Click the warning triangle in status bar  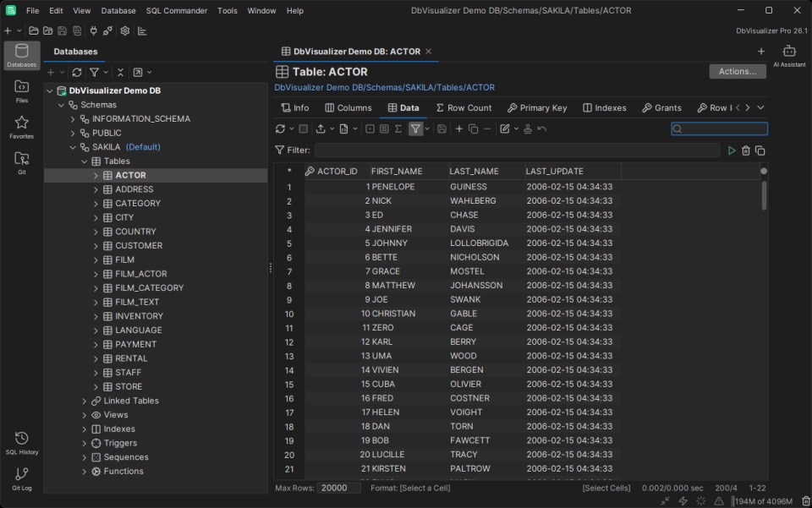(719, 500)
